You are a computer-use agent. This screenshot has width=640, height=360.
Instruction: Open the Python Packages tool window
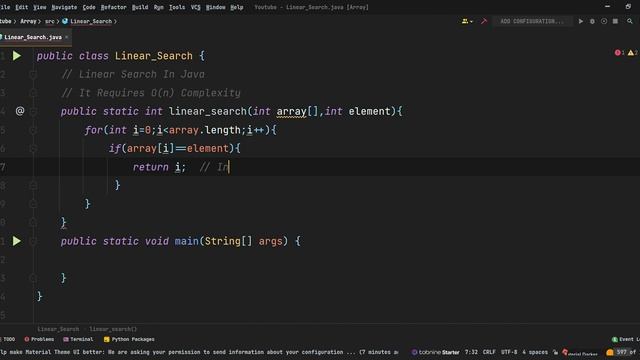pos(129,339)
